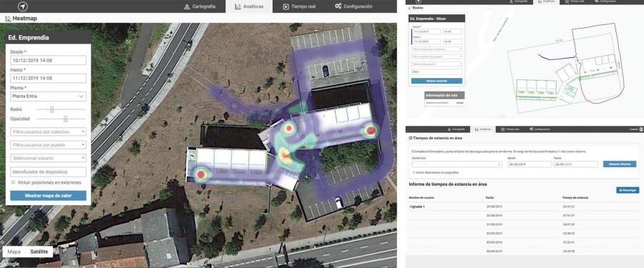This screenshot has width=644, height=268.
Task: Switch map view to Satélite
Action: pyautogui.click(x=39, y=252)
